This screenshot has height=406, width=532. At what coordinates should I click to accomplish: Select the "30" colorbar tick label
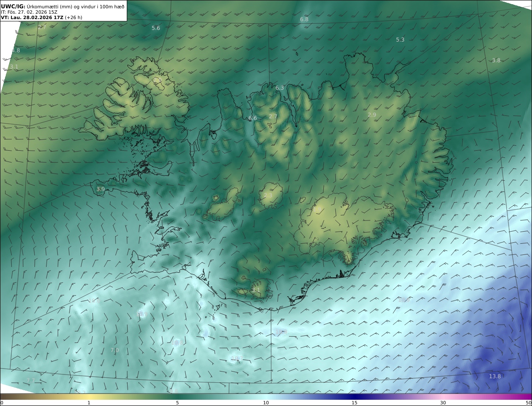tap(443, 403)
